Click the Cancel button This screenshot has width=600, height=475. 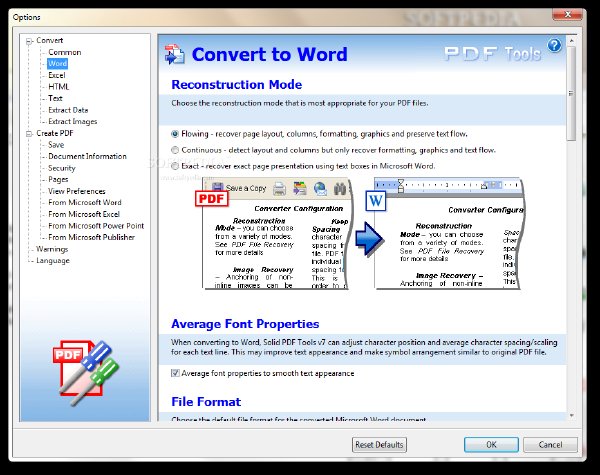click(550, 445)
